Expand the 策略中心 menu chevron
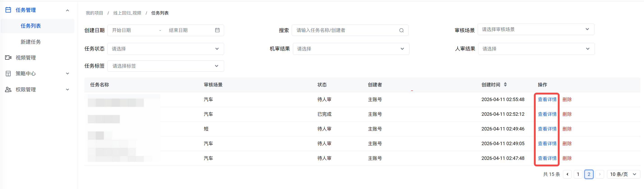This screenshot has height=189, width=644. point(67,74)
